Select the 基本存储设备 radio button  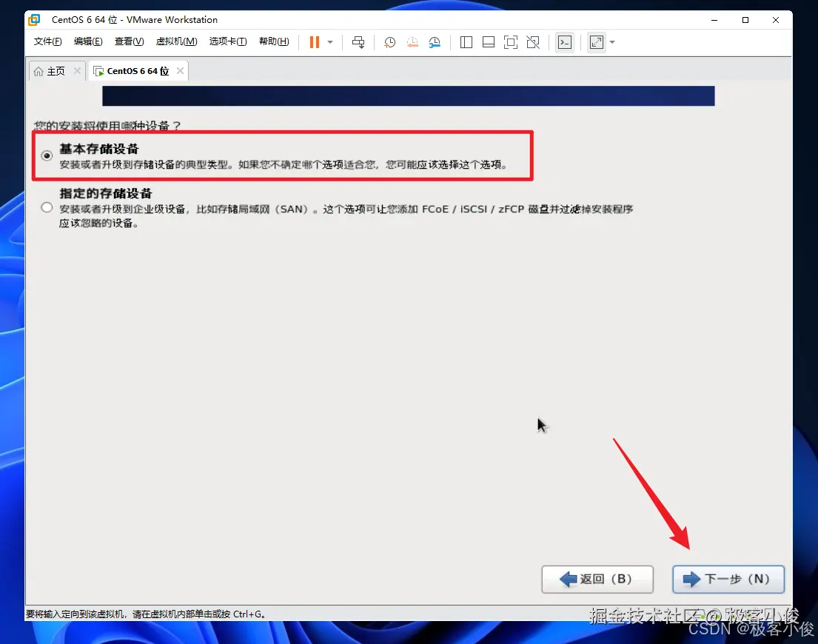pyautogui.click(x=47, y=155)
